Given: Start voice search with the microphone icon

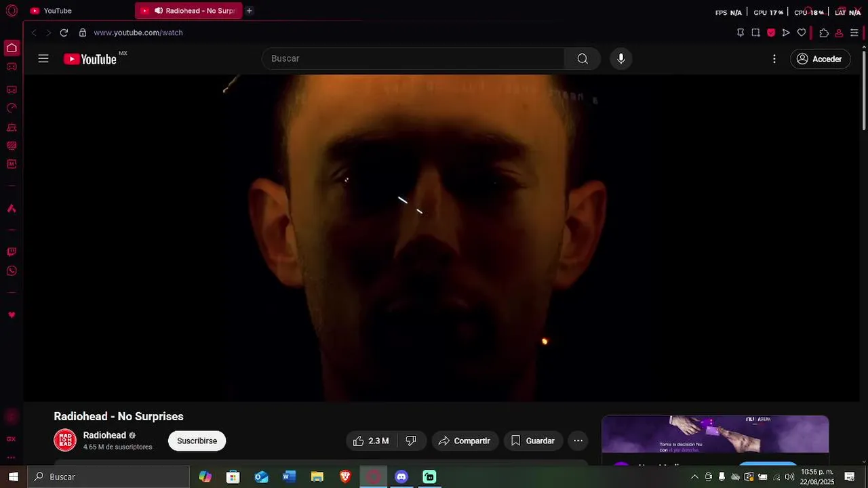Looking at the screenshot, I should point(620,59).
